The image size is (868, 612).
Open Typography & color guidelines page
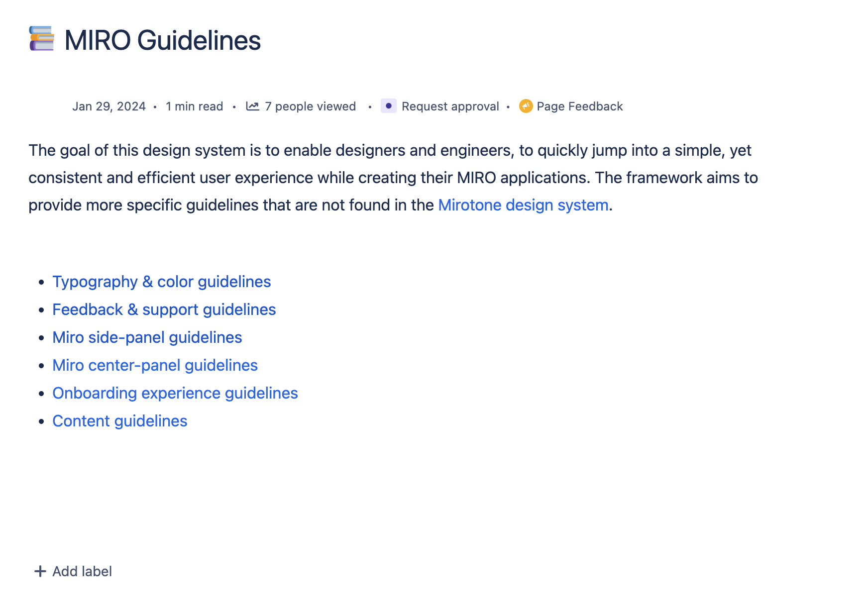click(162, 282)
